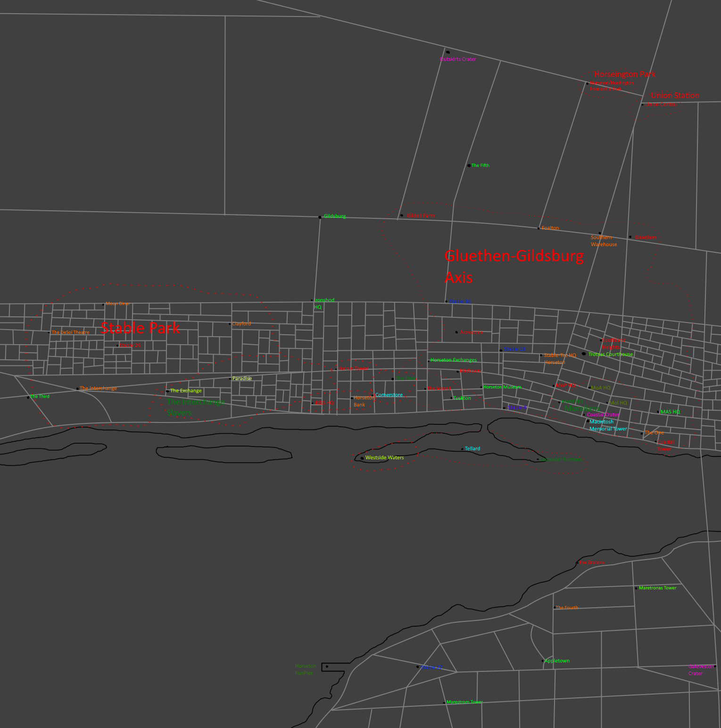Select the Stable 27 label
This screenshot has width=721, height=728.
[x=431, y=668]
